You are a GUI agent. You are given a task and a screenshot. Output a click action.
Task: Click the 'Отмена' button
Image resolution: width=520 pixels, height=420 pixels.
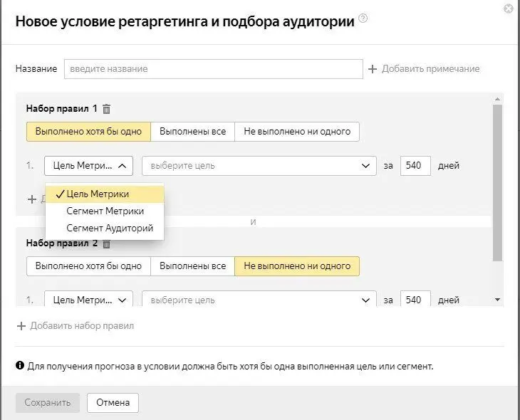113,402
